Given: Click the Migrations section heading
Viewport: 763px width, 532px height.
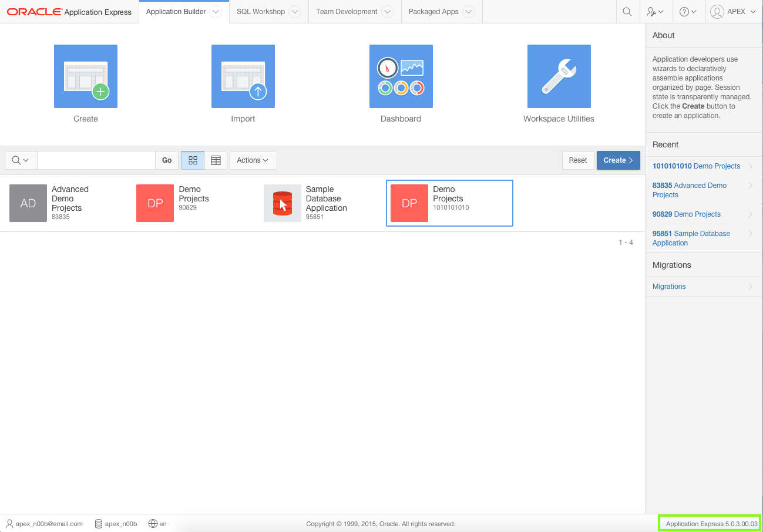Looking at the screenshot, I should coord(672,265).
